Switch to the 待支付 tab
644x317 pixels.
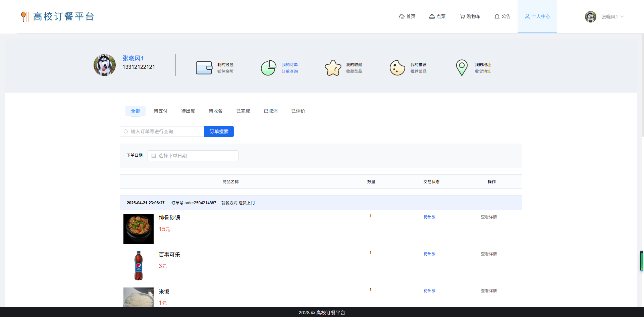click(160, 111)
